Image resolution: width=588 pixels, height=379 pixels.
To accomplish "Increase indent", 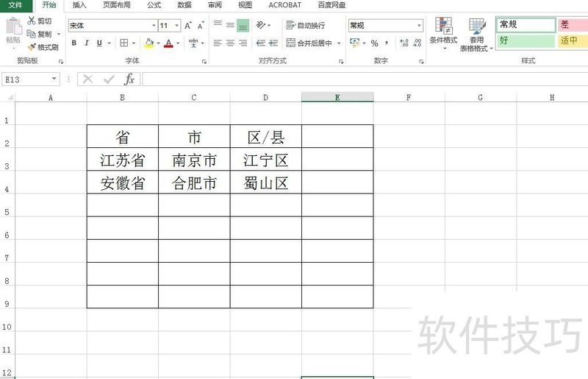I will 273,43.
